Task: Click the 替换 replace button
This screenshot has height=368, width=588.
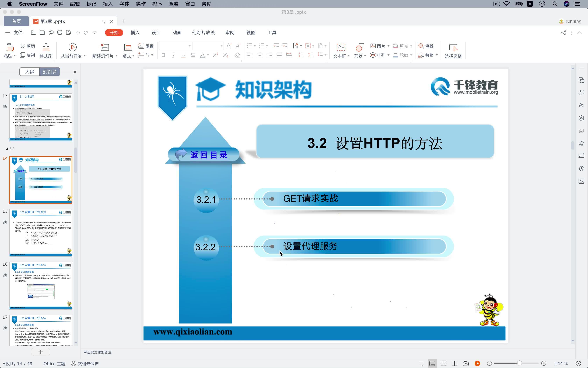Action: tap(428, 55)
